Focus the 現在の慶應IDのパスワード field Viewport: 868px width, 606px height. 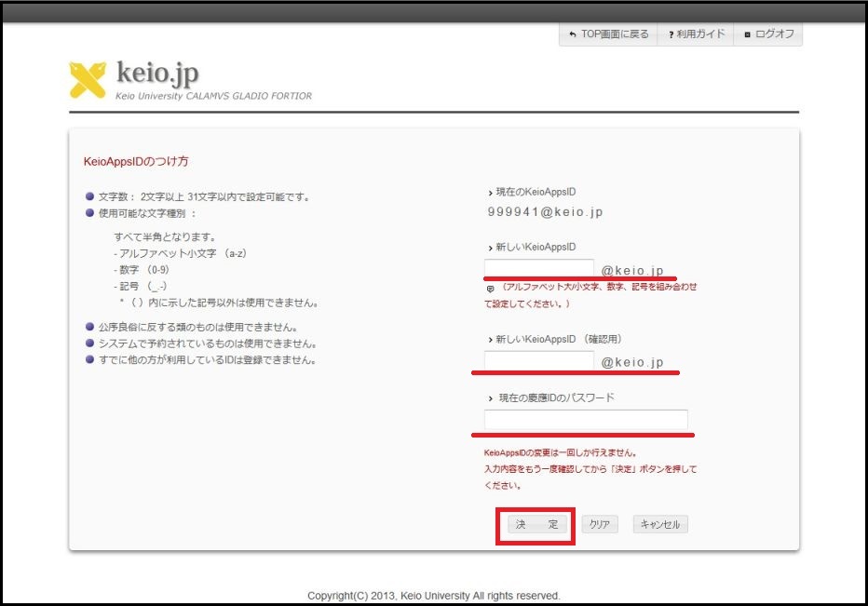(586, 420)
